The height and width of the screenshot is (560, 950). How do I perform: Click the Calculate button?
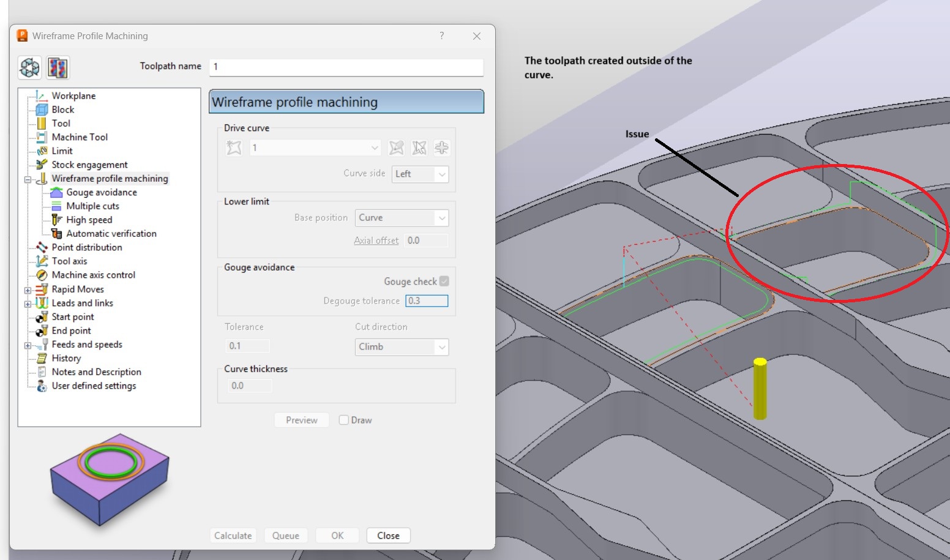[x=233, y=536]
